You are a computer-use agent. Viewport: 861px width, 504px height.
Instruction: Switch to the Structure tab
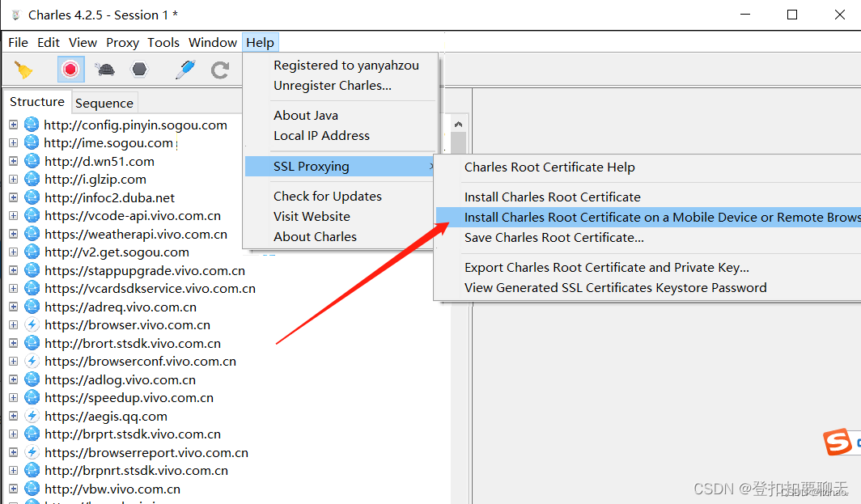(36, 102)
